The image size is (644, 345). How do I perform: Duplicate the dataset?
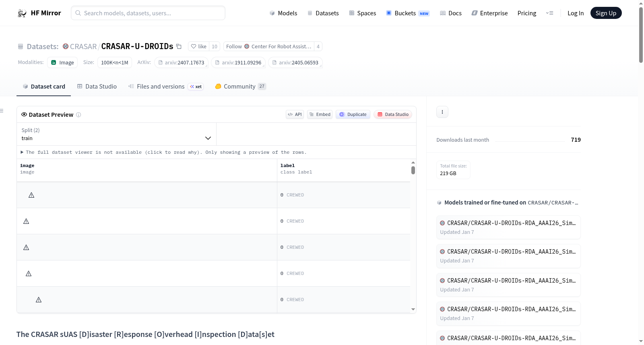(x=353, y=114)
